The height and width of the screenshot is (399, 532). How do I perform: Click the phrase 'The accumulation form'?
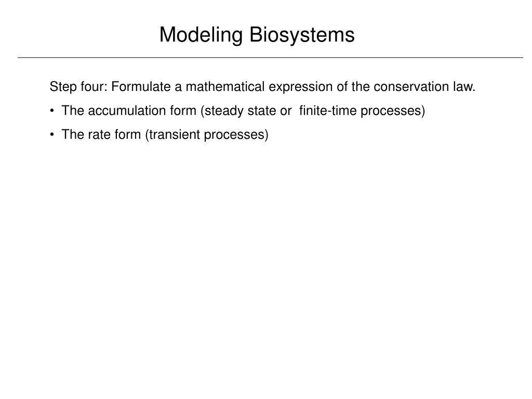[129, 111]
